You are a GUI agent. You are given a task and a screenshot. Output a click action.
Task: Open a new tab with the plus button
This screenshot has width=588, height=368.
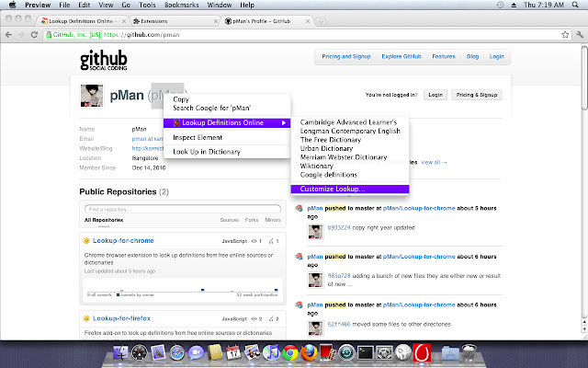click(x=321, y=21)
